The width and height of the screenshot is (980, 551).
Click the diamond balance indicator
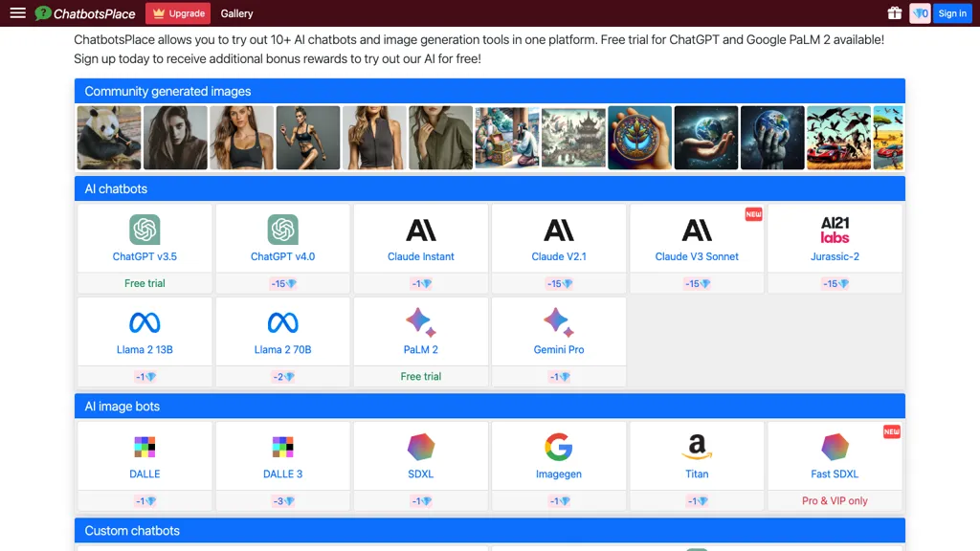(x=920, y=13)
